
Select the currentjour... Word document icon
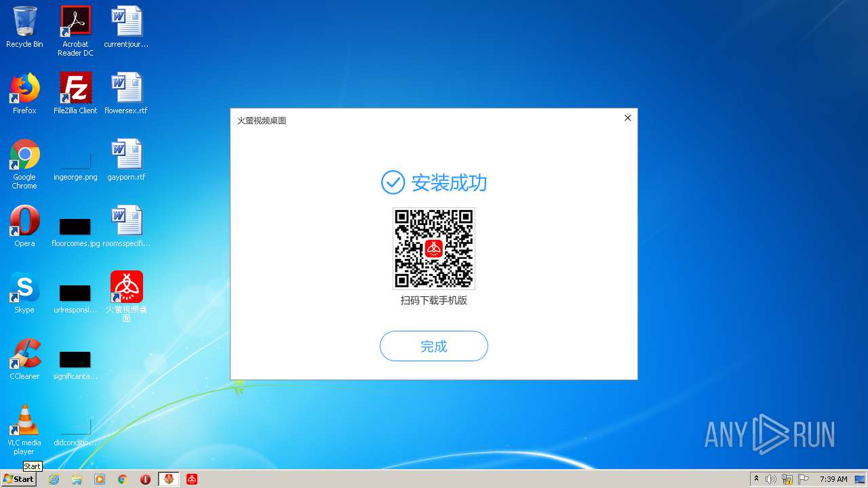pyautogui.click(x=127, y=27)
